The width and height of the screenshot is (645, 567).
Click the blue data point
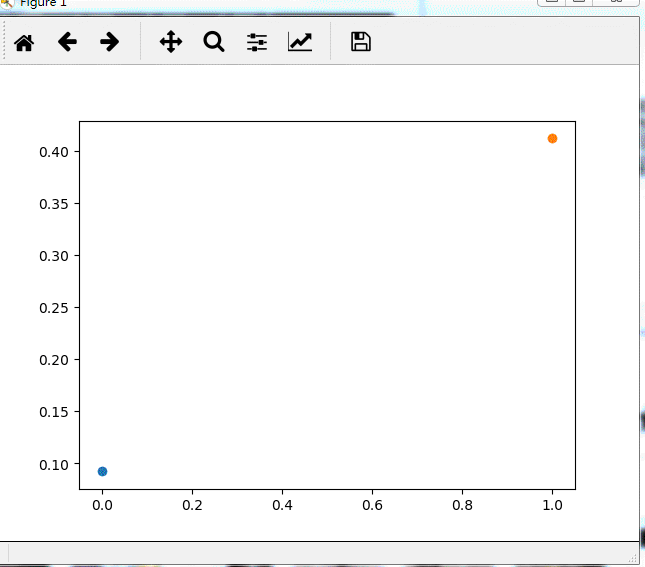coord(102,471)
